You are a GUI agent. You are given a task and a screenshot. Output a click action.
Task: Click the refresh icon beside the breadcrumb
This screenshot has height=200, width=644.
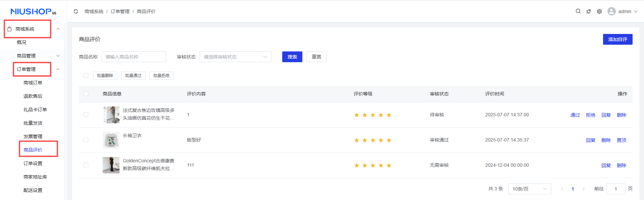tap(76, 11)
